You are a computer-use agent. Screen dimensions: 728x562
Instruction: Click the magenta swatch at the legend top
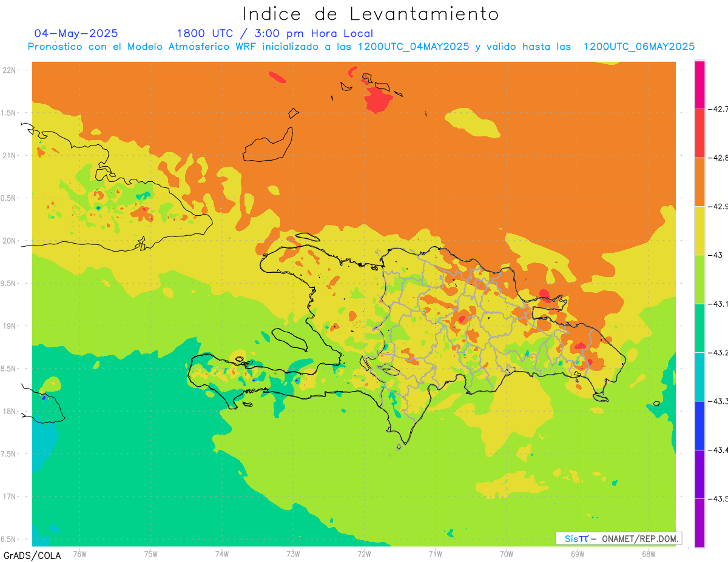click(x=699, y=85)
